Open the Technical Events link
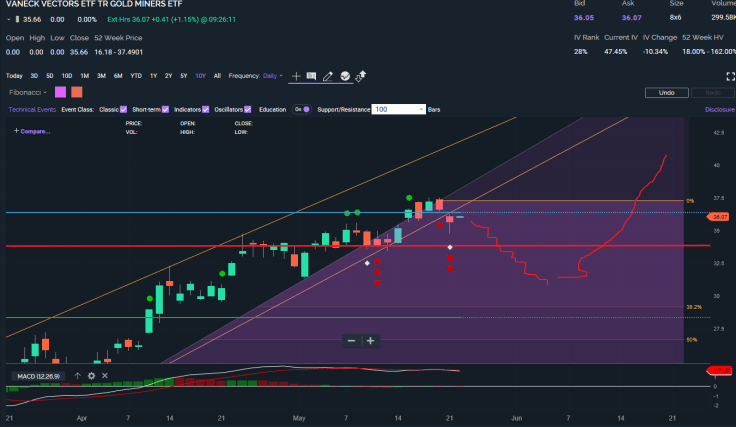The image size is (736, 427). click(x=32, y=109)
